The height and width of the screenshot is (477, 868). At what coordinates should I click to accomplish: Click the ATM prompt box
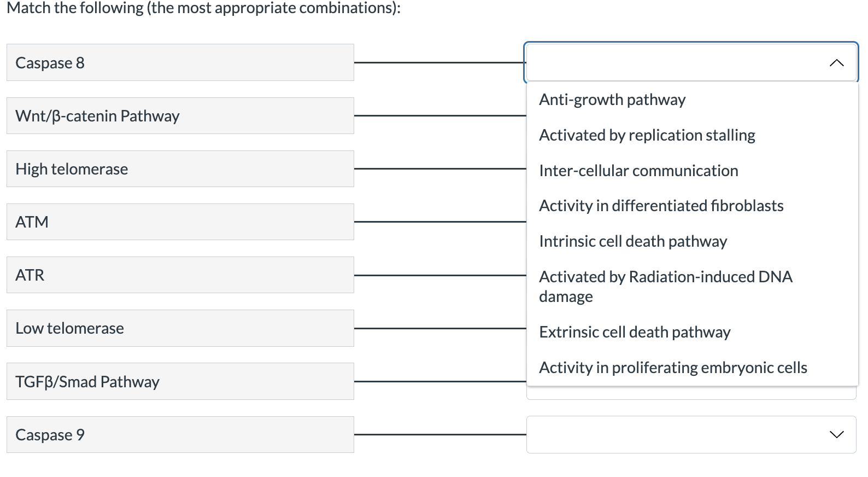pos(180,222)
